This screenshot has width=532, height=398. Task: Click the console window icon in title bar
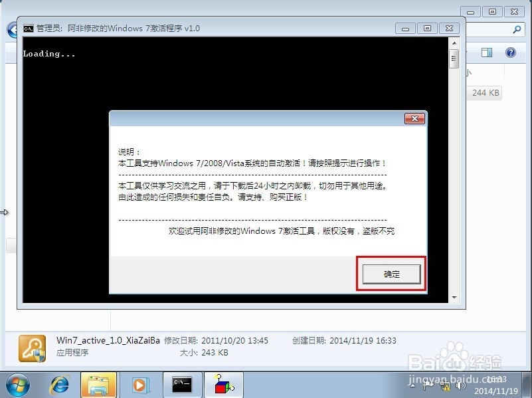(x=29, y=29)
